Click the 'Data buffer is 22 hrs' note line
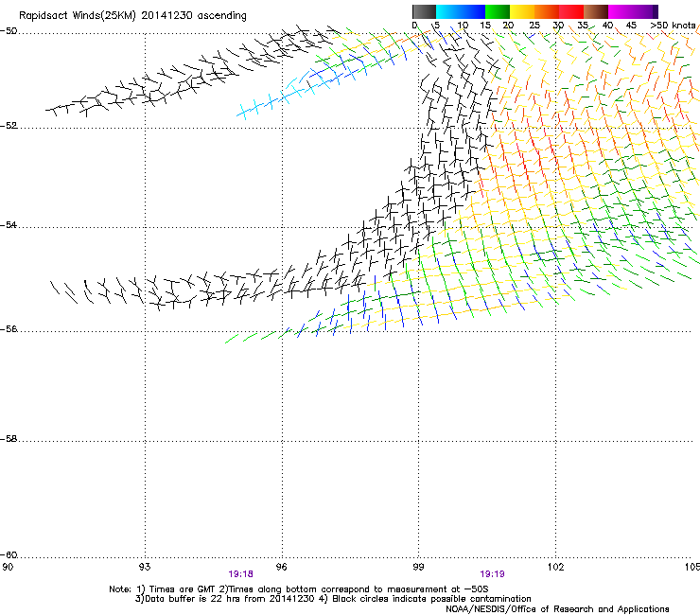700x615 pixels. pyautogui.click(x=333, y=599)
